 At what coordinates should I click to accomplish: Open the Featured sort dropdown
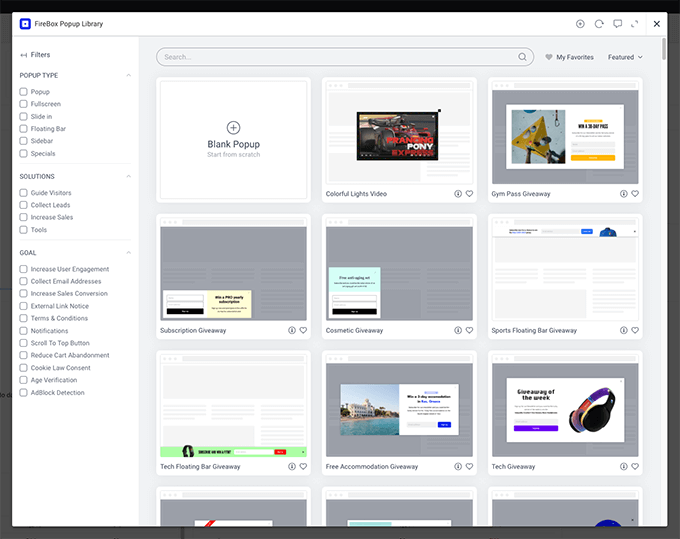click(x=625, y=57)
